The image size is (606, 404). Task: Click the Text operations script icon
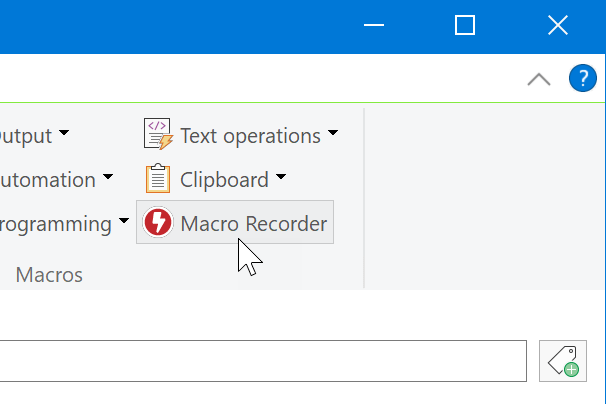(x=158, y=134)
